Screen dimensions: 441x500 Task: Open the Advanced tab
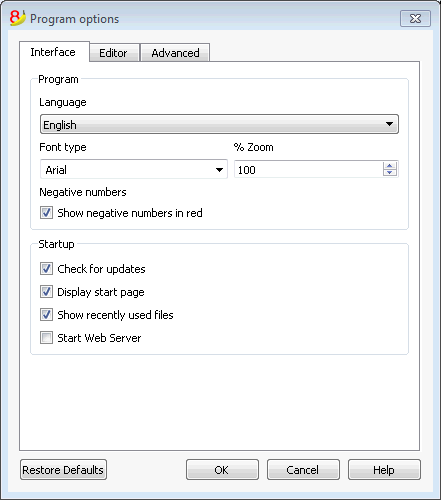175,53
